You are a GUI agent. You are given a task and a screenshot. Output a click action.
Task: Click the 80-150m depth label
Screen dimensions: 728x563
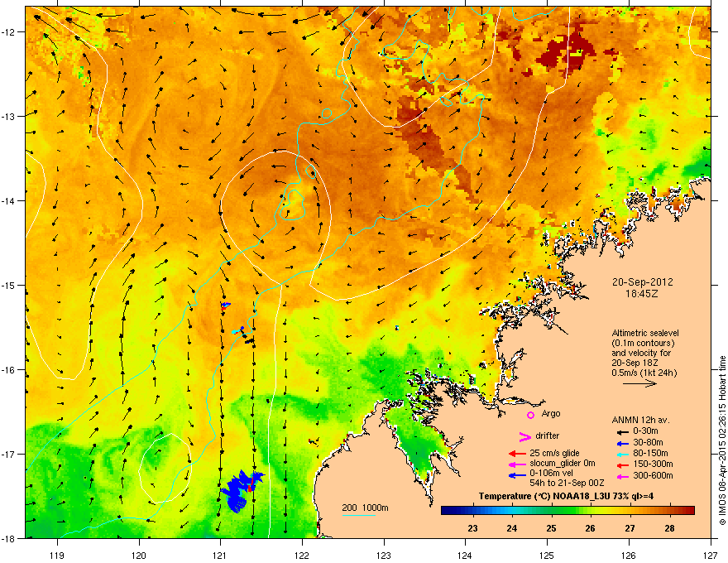[650, 453]
